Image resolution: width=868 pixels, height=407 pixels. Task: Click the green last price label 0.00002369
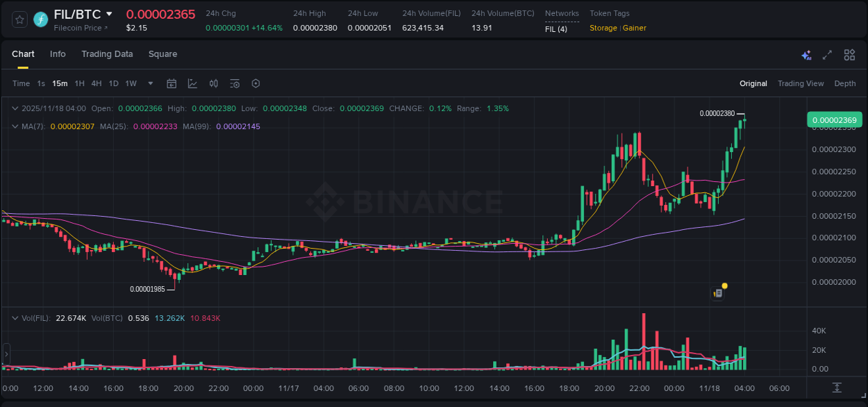pyautogui.click(x=834, y=119)
